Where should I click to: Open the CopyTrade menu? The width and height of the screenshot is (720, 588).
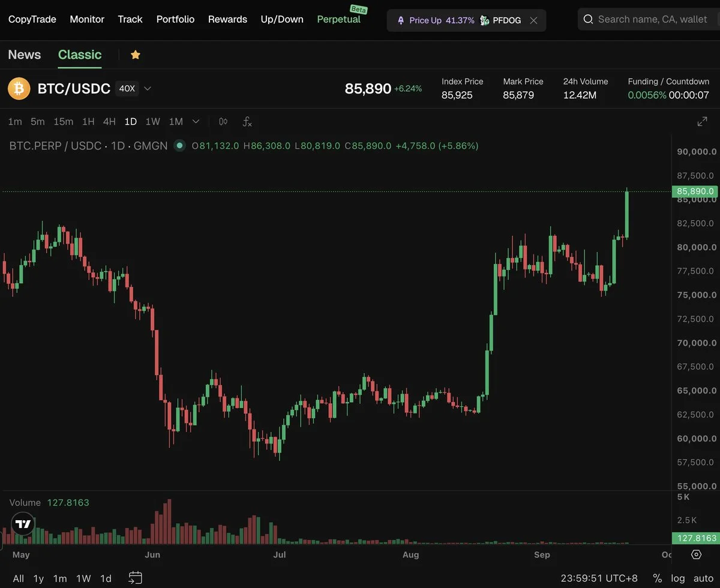32,19
